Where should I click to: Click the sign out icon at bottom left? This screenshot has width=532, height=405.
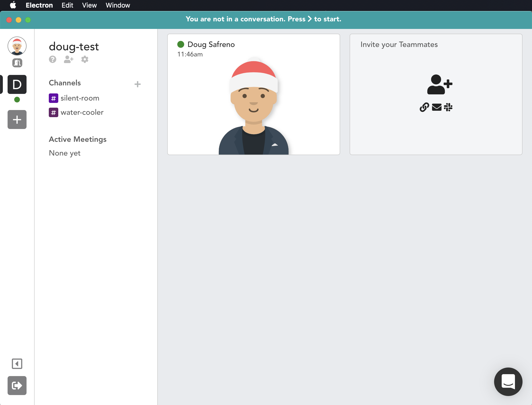point(17,386)
